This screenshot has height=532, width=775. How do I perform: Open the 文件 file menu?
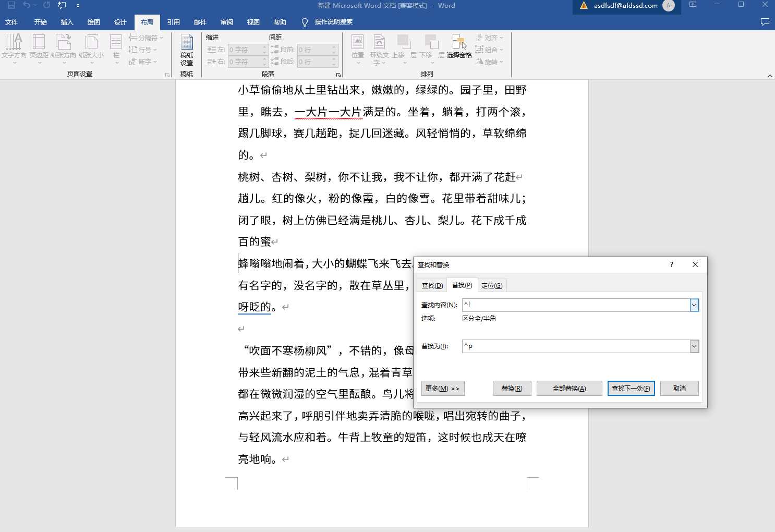coord(11,22)
